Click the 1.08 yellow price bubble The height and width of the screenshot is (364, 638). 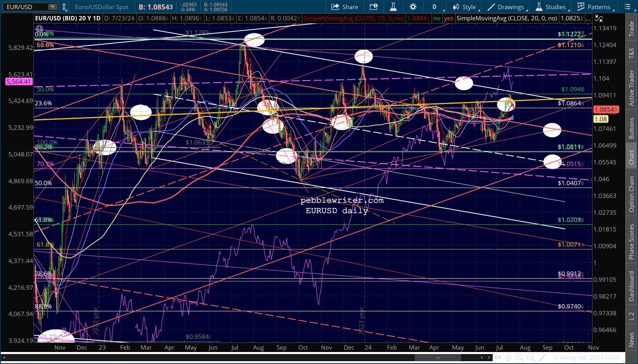click(600, 119)
